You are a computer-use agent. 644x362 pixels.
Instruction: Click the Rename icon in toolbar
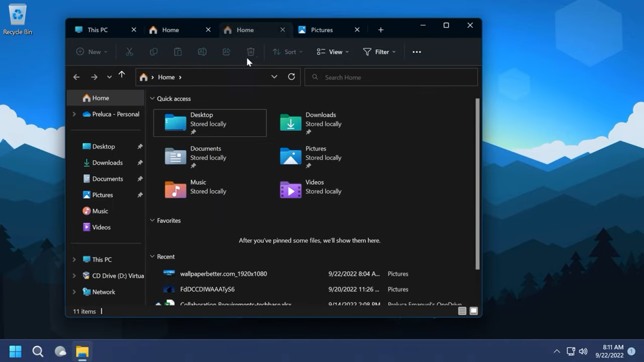click(202, 52)
